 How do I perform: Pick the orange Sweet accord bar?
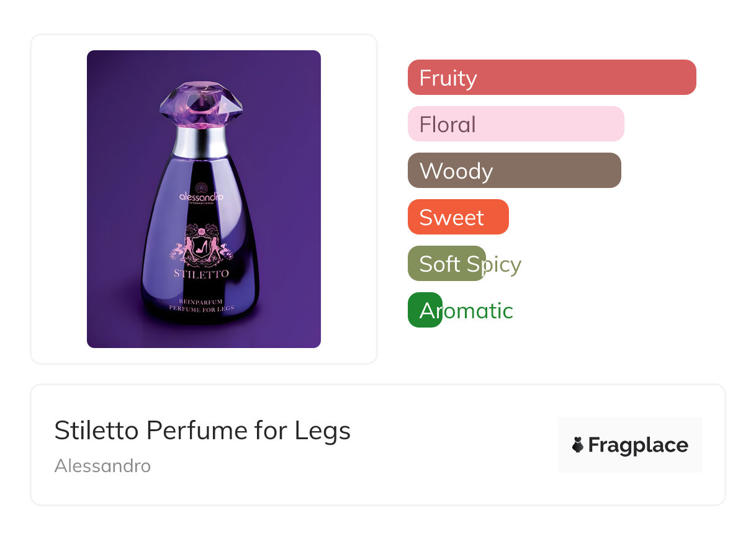[x=458, y=217]
